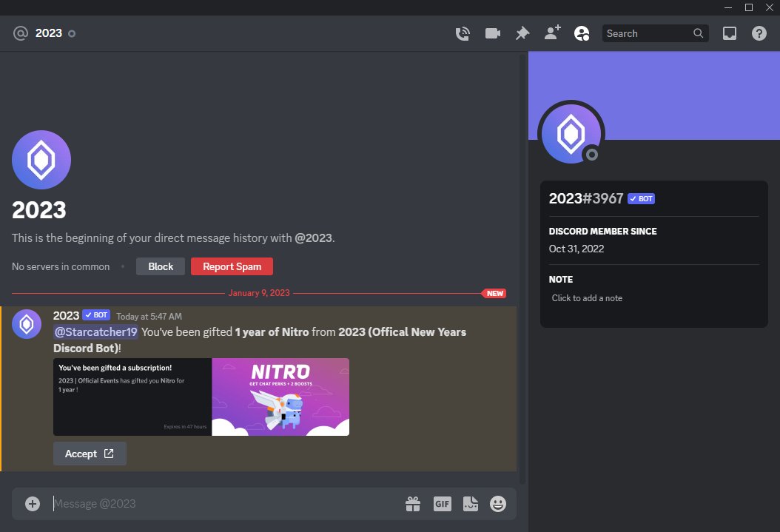The height and width of the screenshot is (532, 780).
Task: Click to add a note
Action: coord(587,298)
